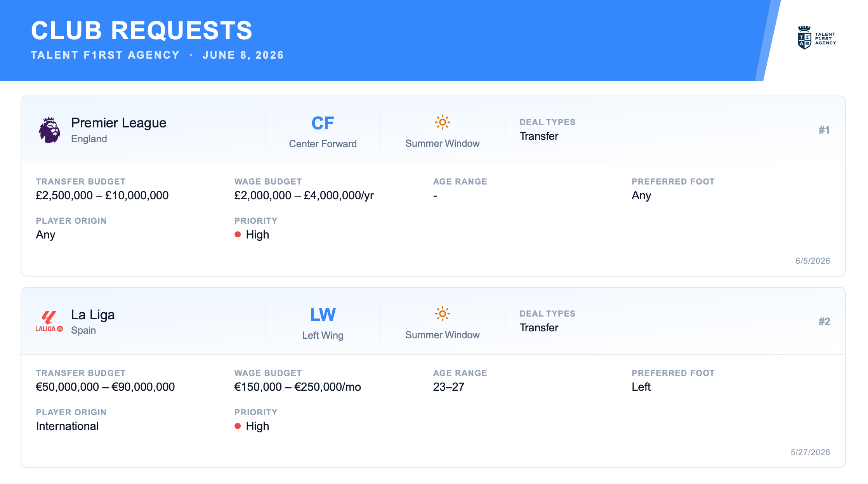Click the Premier League lion logo
Viewport: 868px width, 484px height.
(49, 130)
